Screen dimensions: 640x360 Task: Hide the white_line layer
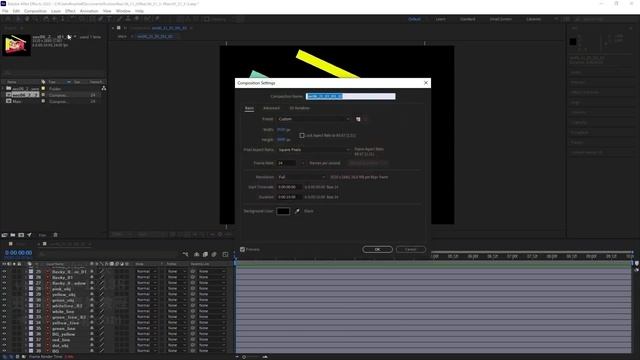[x=4, y=311]
